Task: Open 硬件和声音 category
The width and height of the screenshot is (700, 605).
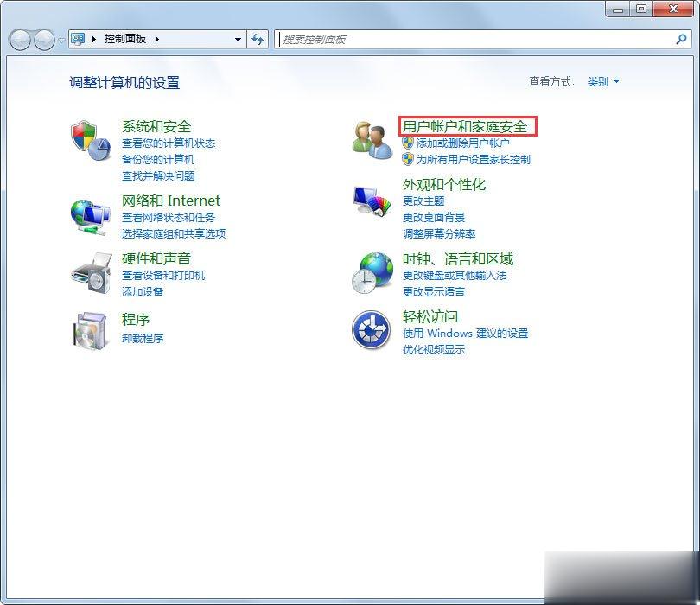Action: click(x=156, y=258)
